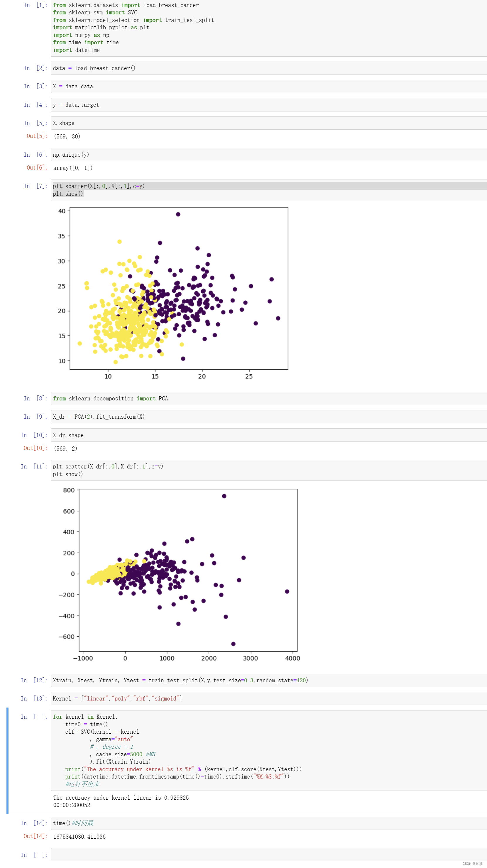Click the print accuracy line in loop cell
Screen dimensions: 487x868
pos(183,769)
